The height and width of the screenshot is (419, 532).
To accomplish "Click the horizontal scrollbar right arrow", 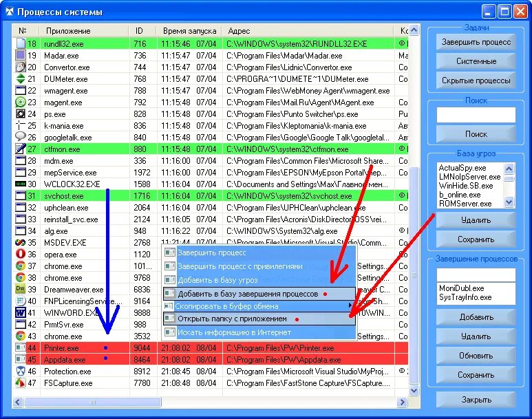I will tap(402, 402).
